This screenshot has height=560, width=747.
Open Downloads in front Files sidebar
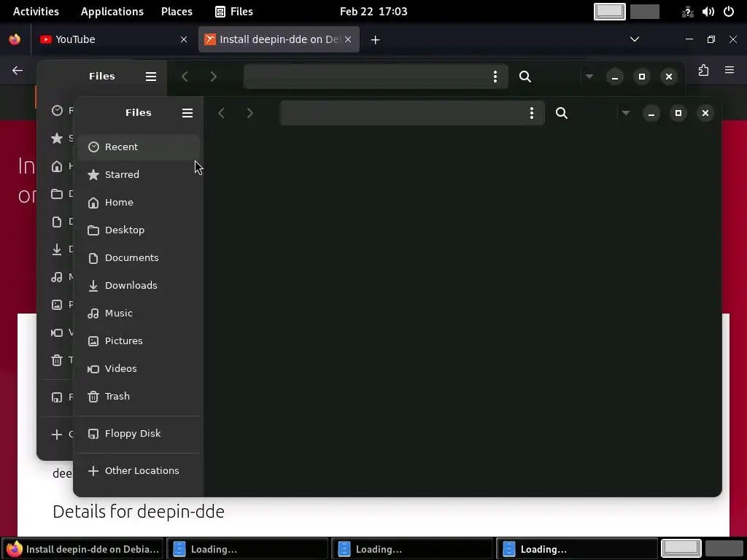(138, 285)
